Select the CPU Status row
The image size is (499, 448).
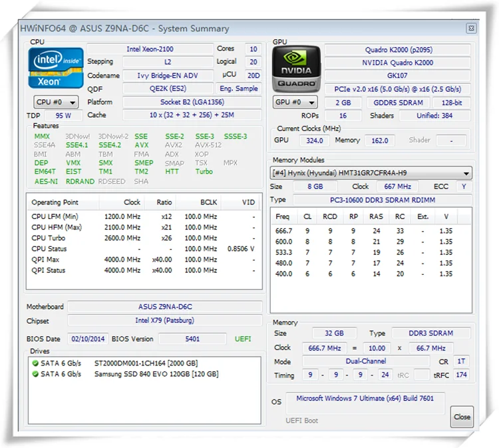pos(144,249)
